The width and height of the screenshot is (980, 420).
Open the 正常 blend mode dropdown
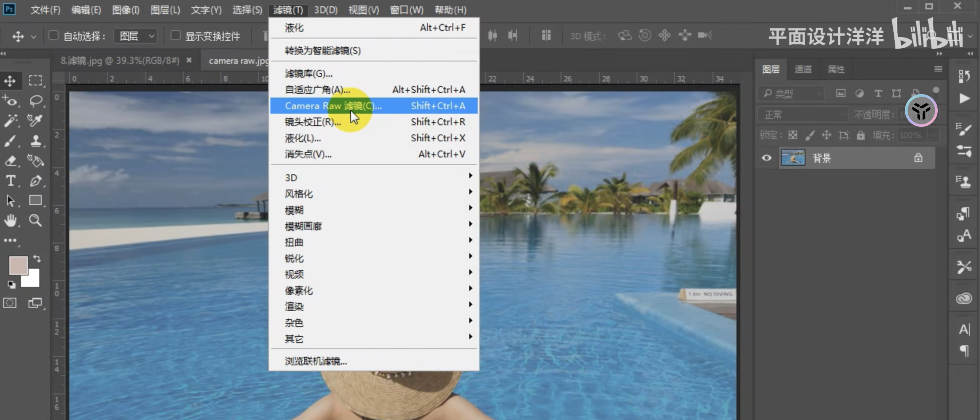pos(803,115)
